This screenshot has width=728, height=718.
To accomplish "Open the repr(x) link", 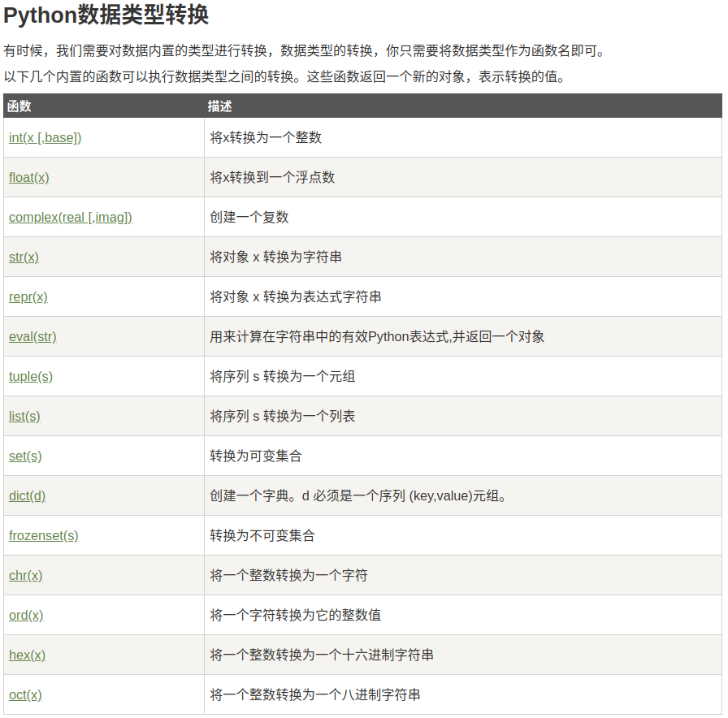I will (x=28, y=297).
